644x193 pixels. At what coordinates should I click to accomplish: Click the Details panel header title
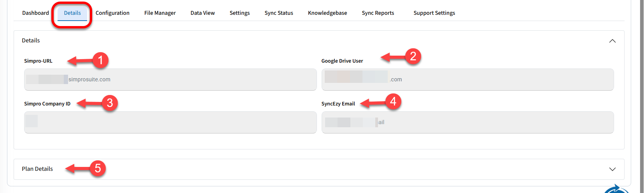[31, 40]
